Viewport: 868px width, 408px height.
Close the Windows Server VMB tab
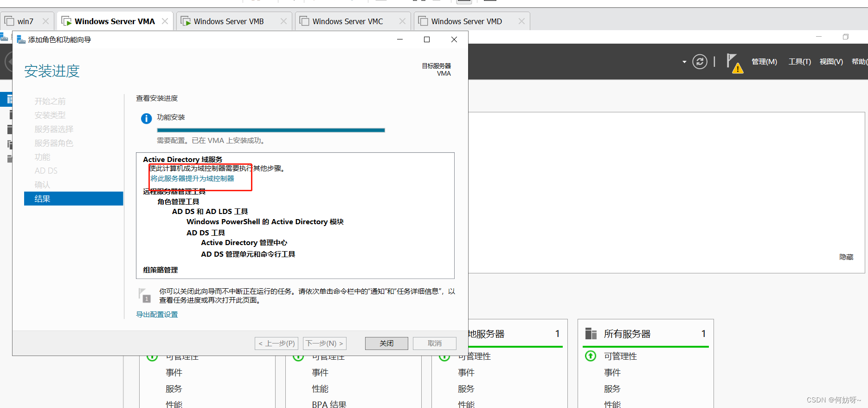click(x=284, y=21)
